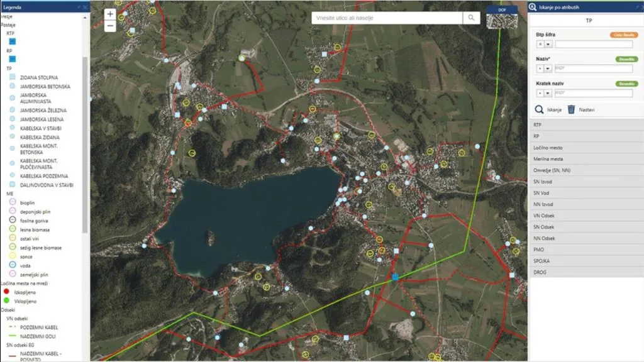The image size is (644, 362).
Task: Click the DALJNOVODNA V STAVBI legend symbol
Action: pos(13,184)
